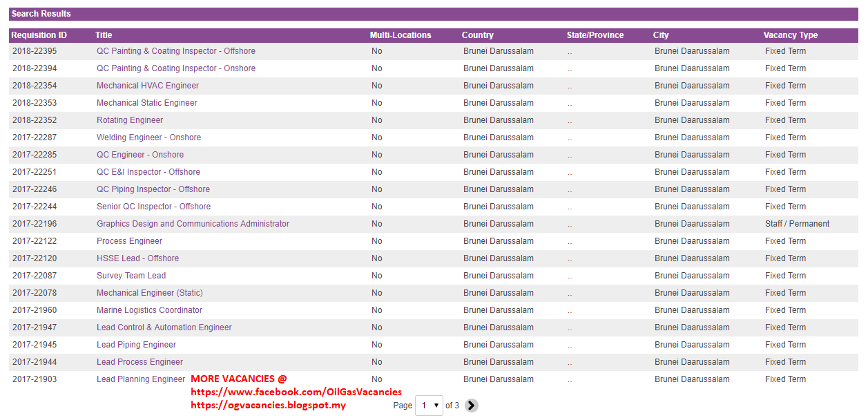Screen dimensions: 868x418
Task: Select requisition ID 2018-22394
Action: click(35, 68)
